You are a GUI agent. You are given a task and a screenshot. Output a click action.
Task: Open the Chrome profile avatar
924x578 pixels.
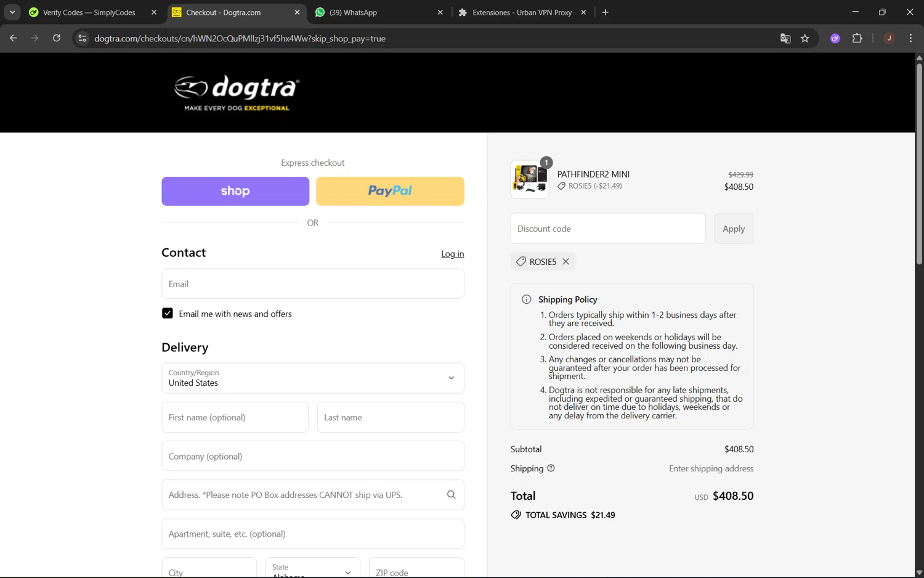pos(889,38)
